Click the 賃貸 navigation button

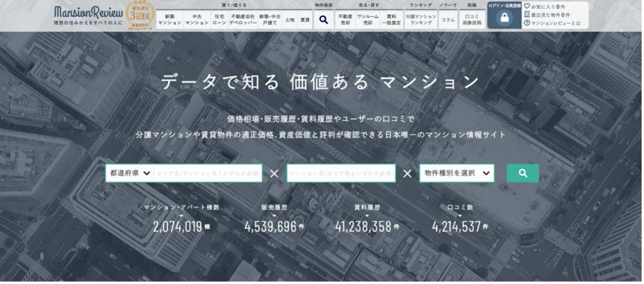(305, 19)
